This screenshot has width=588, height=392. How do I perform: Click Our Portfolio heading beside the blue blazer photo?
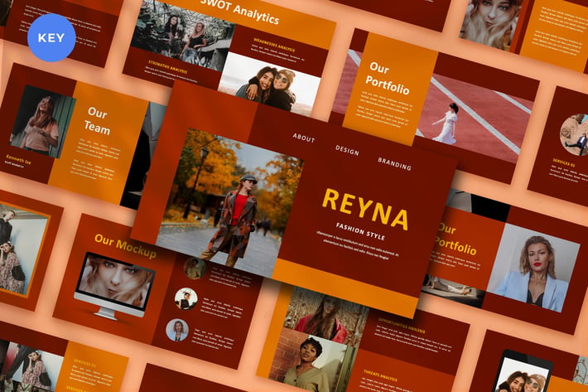(455, 239)
